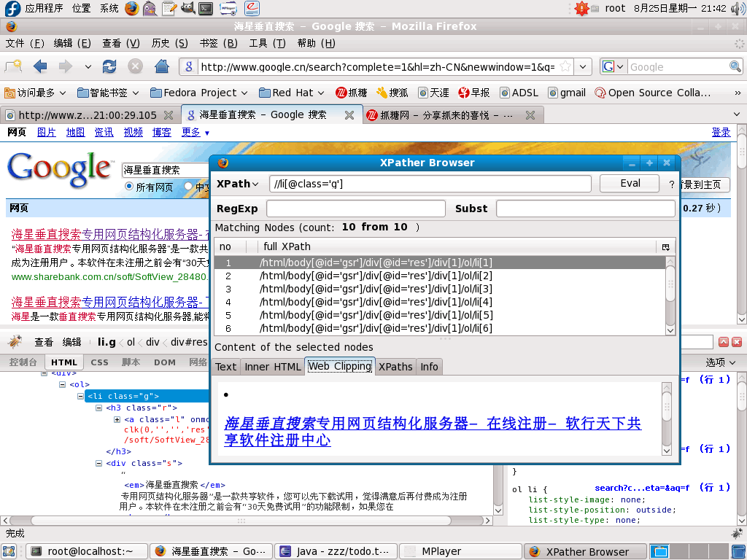Expand the <a class="l"> node
Screen dimensions: 747x560
coord(117,419)
